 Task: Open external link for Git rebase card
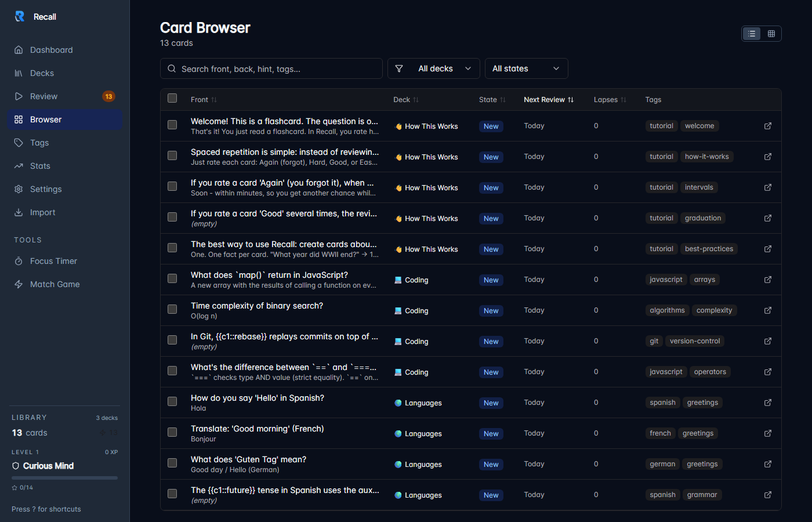tap(768, 341)
